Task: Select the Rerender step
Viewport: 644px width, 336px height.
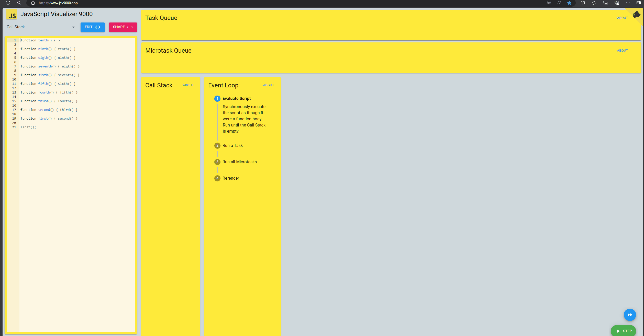Action: click(x=230, y=178)
